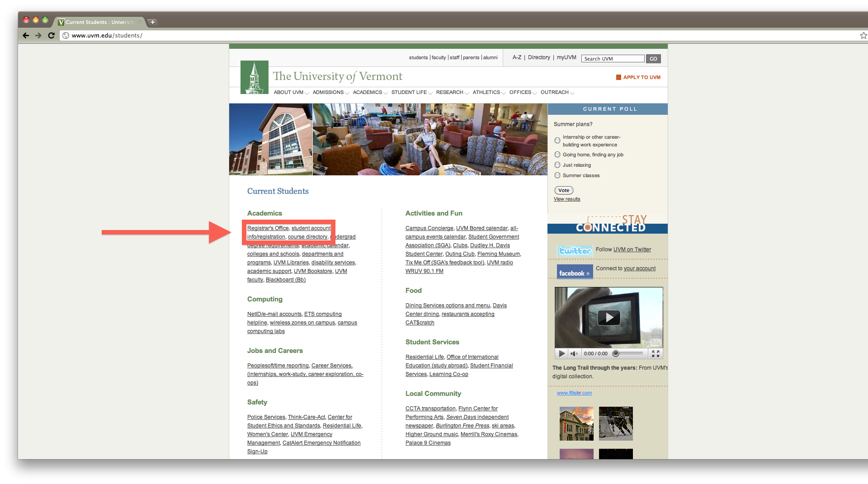This screenshot has width=868, height=484.
Task: Click the APPLY TO UVM link text
Action: (642, 77)
